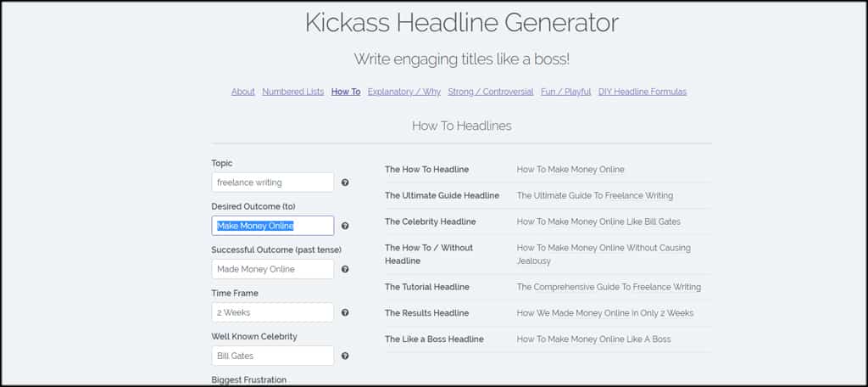Click the Kickass Headline Generator title
This screenshot has width=868, height=387.
click(462, 23)
